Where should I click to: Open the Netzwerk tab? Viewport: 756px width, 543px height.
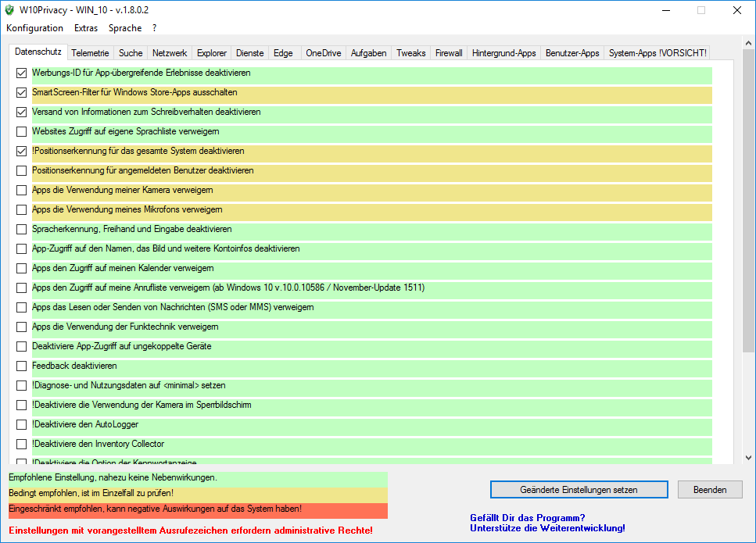[x=170, y=53]
